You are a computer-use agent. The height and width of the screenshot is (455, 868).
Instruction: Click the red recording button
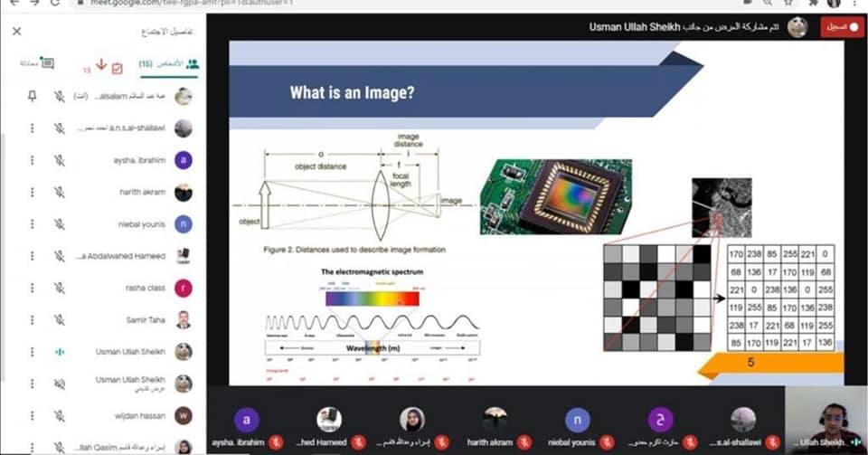(842, 27)
